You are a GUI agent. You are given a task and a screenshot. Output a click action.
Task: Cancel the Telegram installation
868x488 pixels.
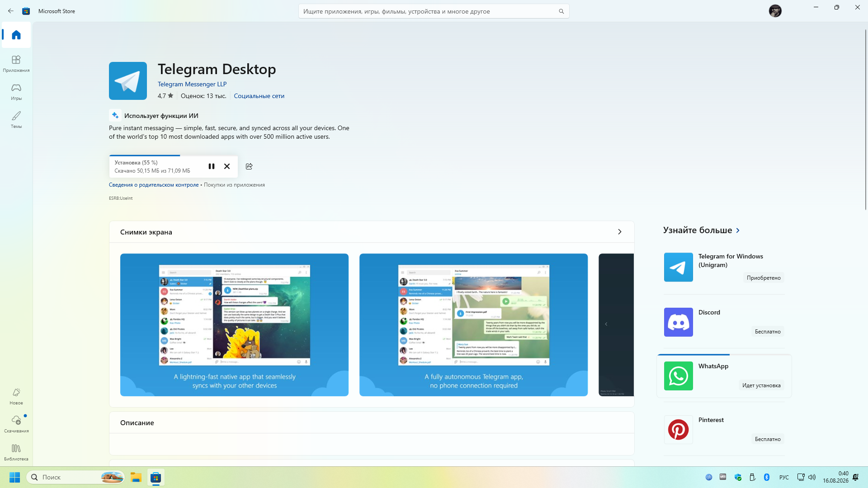pyautogui.click(x=227, y=166)
